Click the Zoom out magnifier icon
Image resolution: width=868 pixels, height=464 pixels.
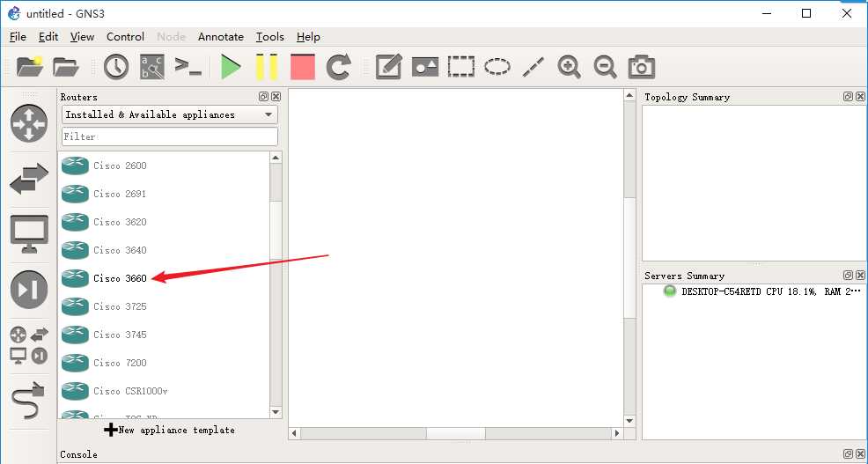click(x=605, y=67)
